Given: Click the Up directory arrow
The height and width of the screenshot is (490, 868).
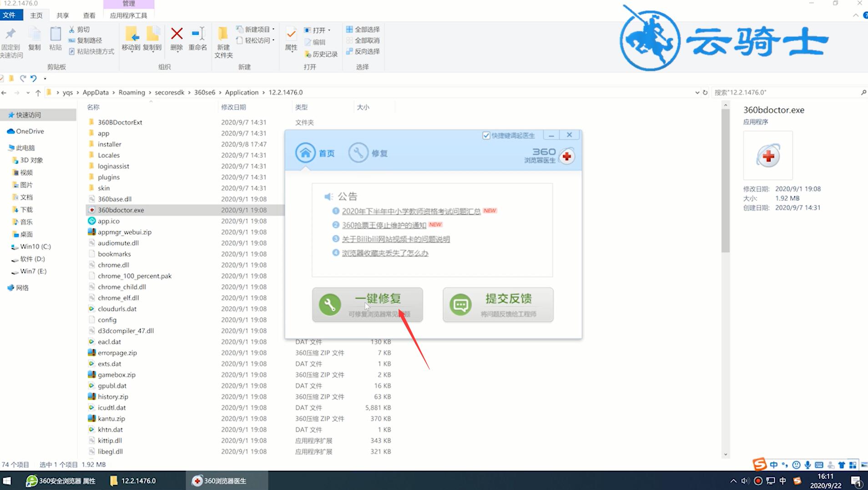Looking at the screenshot, I should click(38, 92).
